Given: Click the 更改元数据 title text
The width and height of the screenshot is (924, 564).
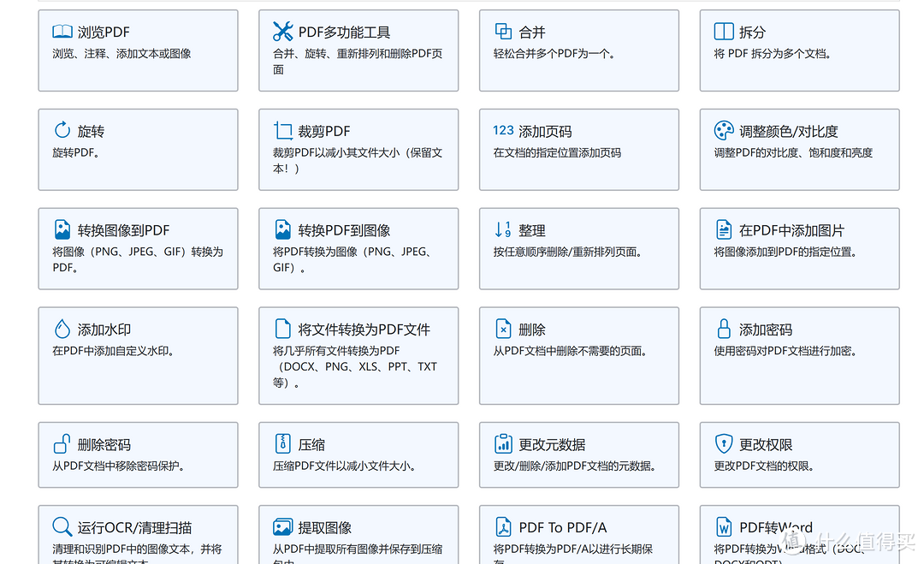Looking at the screenshot, I should [x=552, y=444].
